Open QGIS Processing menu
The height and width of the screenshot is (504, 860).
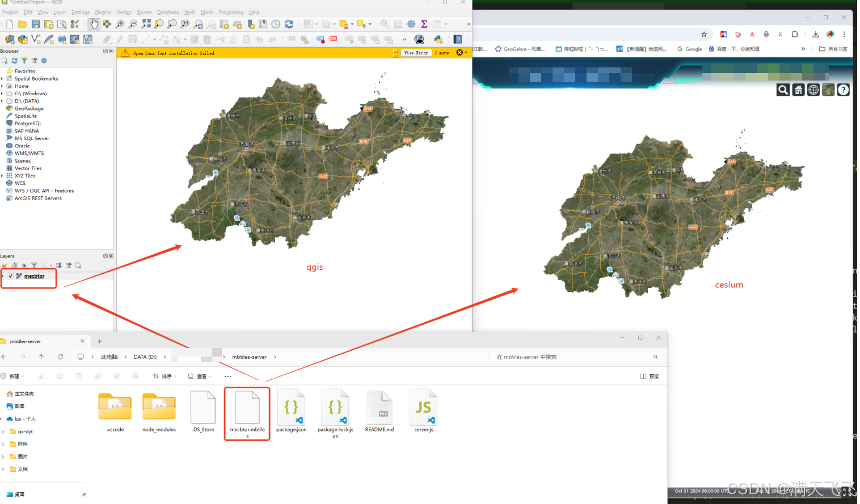tap(231, 12)
